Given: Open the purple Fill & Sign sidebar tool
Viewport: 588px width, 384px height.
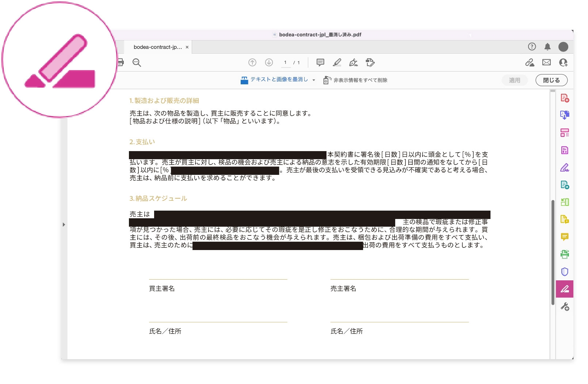Looking at the screenshot, I should [565, 168].
